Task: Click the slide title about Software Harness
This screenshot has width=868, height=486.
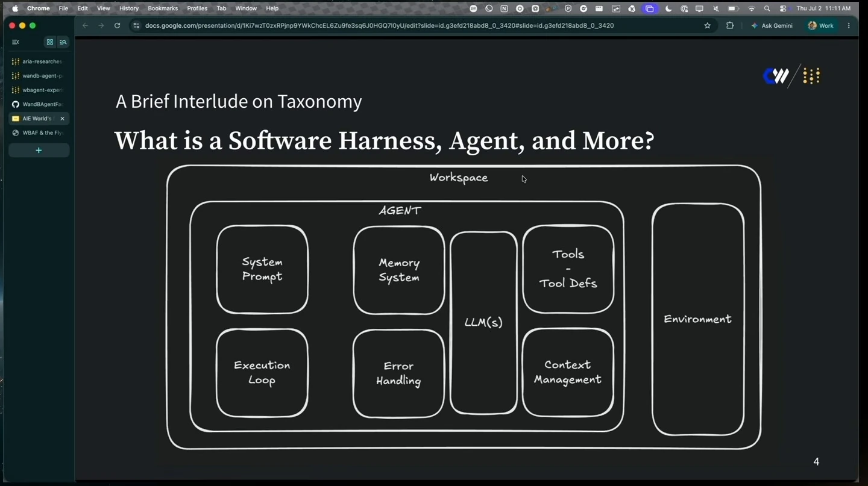Action: pyautogui.click(x=384, y=141)
